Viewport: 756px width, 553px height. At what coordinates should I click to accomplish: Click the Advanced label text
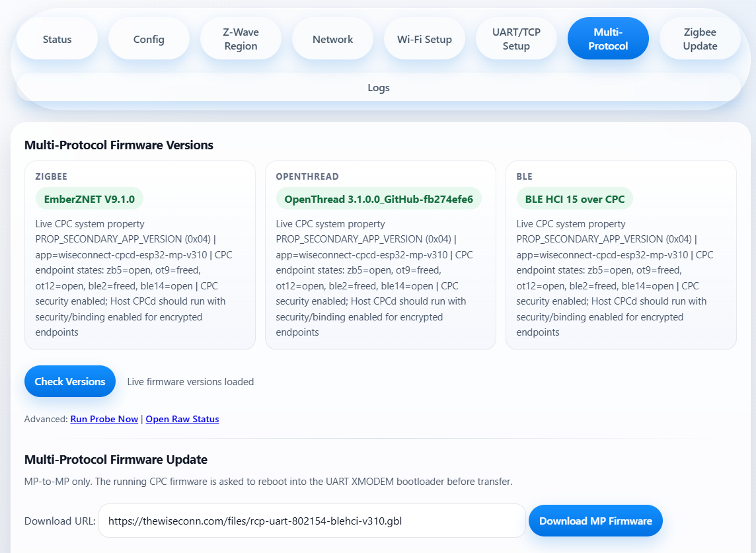click(46, 419)
